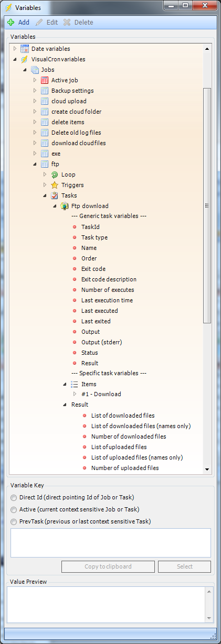
Task: Click the red Active job icon
Action: 45,80
